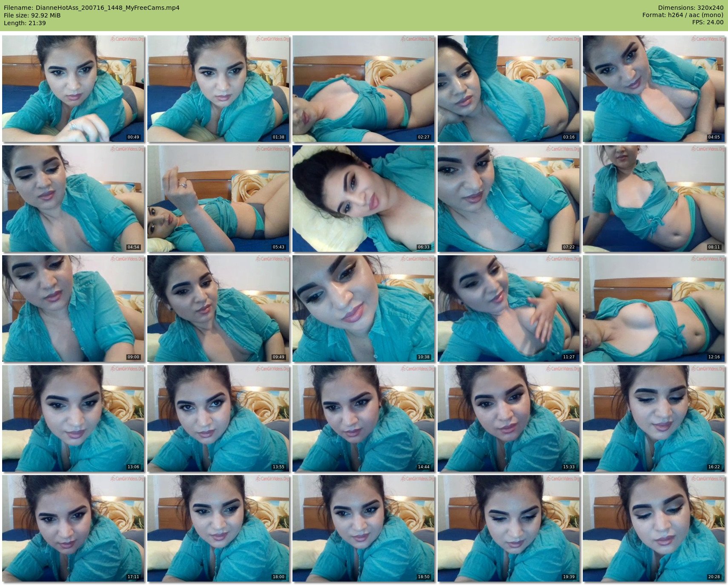Select the thumbnail timestamped 05:43
The width and height of the screenshot is (728, 585).
point(218,199)
